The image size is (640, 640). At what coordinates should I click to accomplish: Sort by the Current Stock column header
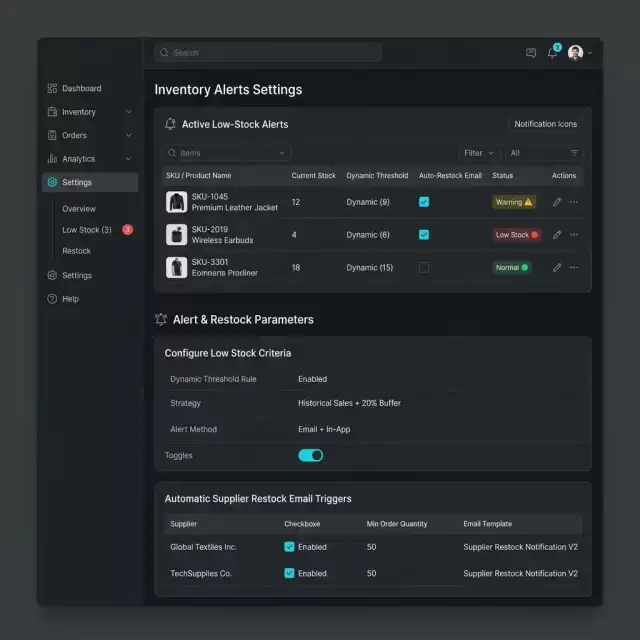[313, 176]
